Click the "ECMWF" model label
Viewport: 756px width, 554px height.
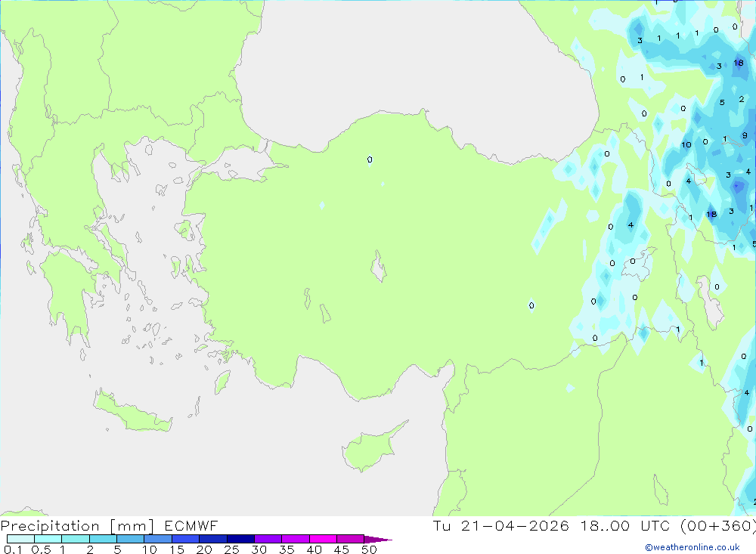191,525
